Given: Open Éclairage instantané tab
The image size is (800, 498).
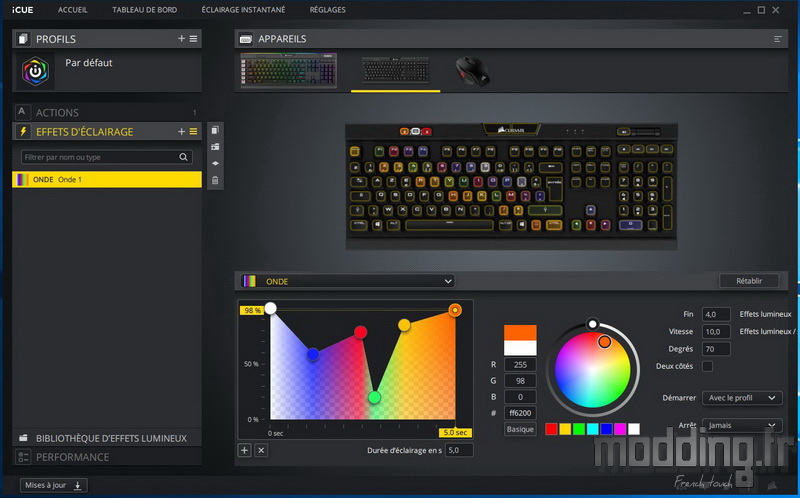Looking at the screenshot, I should click(243, 10).
